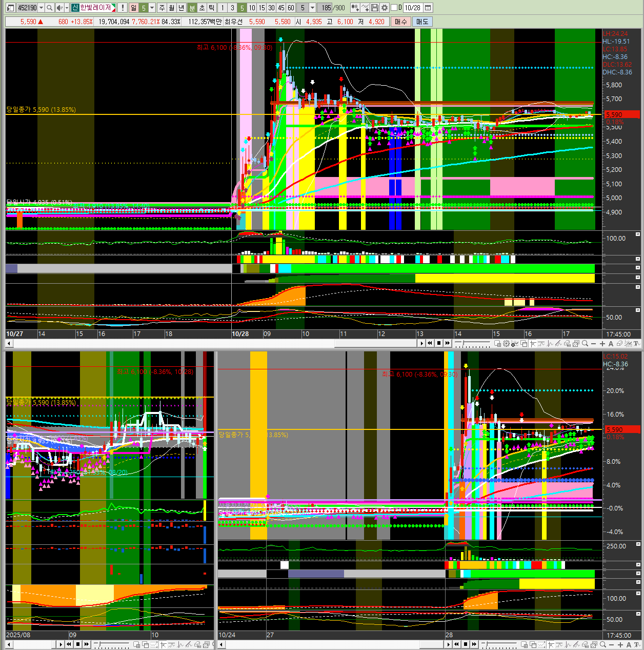Image resolution: width=644 pixels, height=650 pixels.
Task: Save chart with floppy disk icon
Action: [375, 8]
